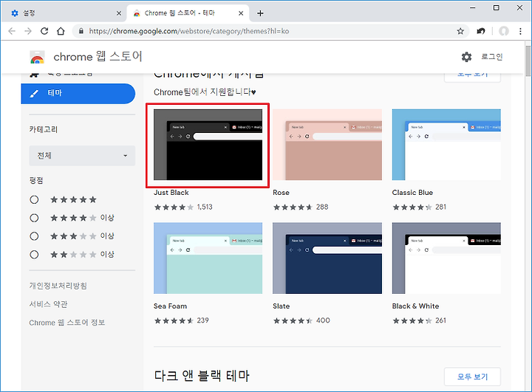Click the chrome 웹 스토어 header title
Viewport: 532px width, 392px height.
point(98,57)
